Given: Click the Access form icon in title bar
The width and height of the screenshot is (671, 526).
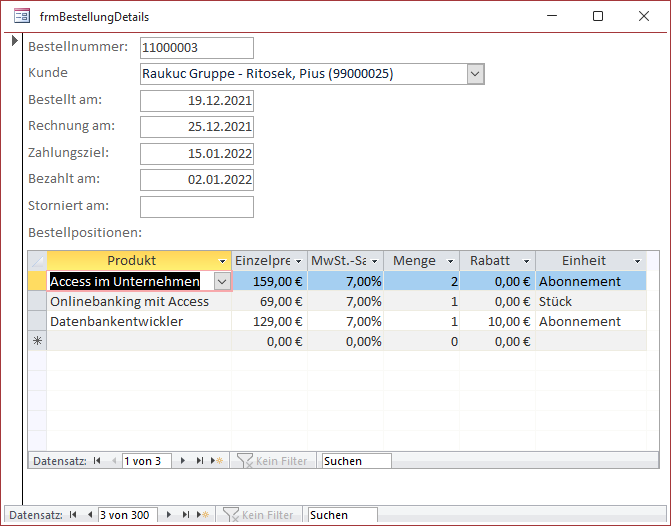Looking at the screenshot, I should (21, 16).
